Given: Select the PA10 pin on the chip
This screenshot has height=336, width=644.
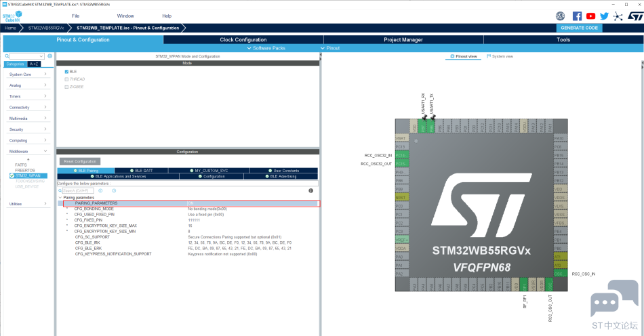Looking at the screenshot, I should tap(561, 138).
